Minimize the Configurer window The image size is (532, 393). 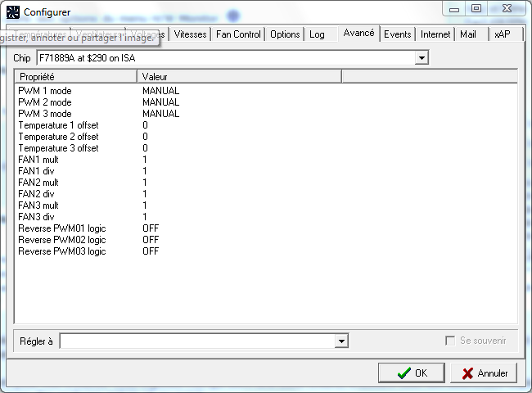(454, 9)
